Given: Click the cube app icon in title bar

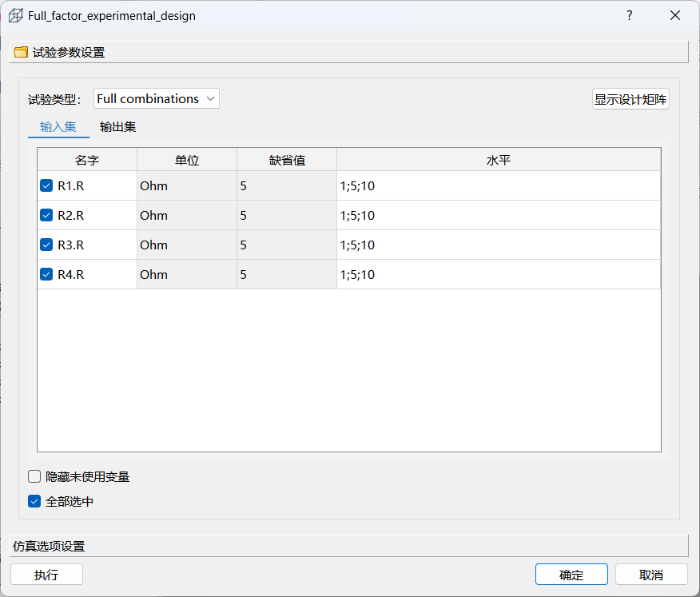Looking at the screenshot, I should coord(15,16).
